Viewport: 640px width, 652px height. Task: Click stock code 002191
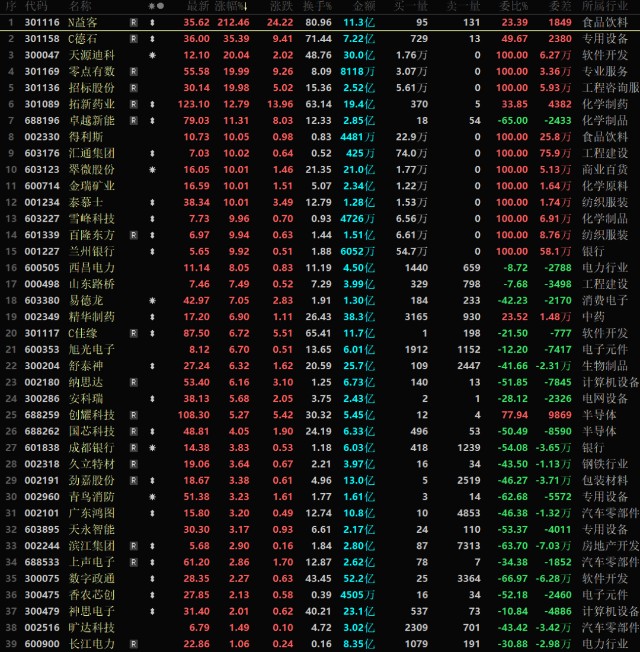coord(42,481)
